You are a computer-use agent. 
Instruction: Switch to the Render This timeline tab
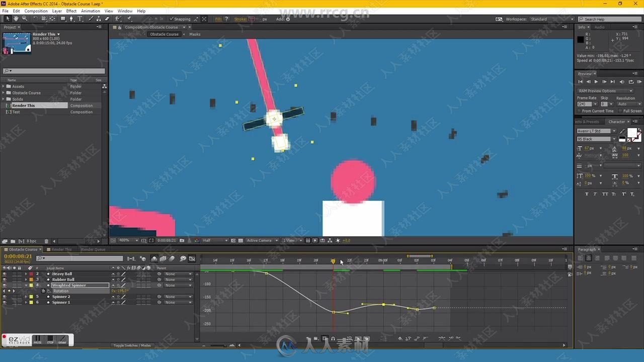(x=61, y=249)
